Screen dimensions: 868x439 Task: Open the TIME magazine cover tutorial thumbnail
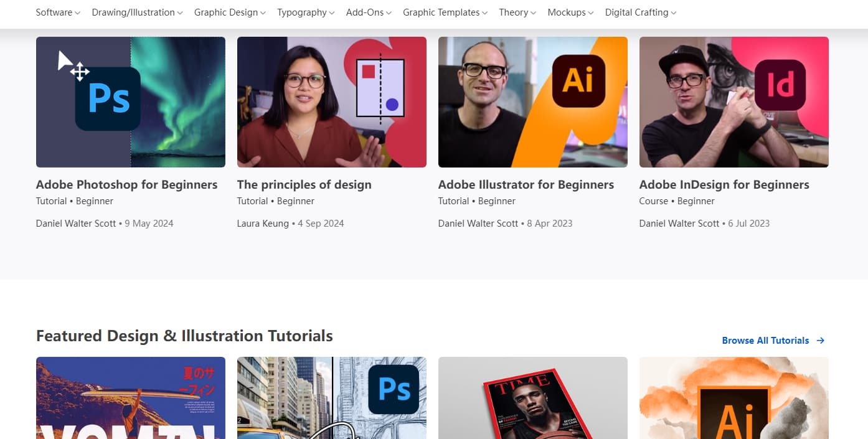(533, 398)
